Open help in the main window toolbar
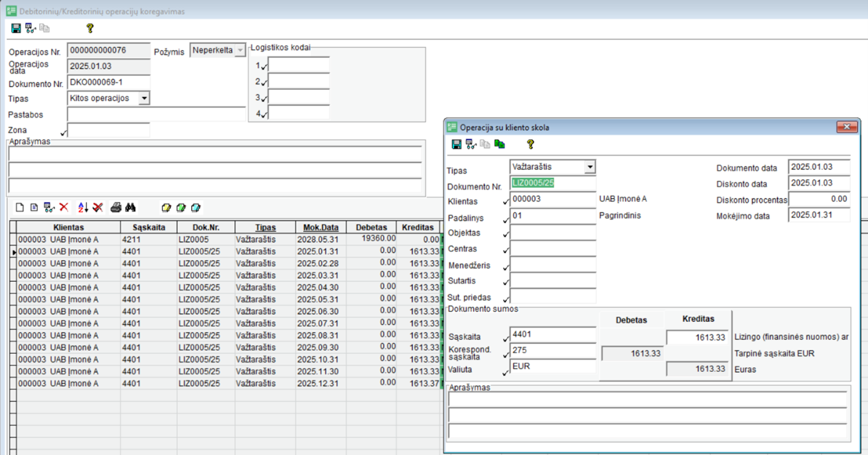This screenshot has width=868, height=455. click(90, 28)
